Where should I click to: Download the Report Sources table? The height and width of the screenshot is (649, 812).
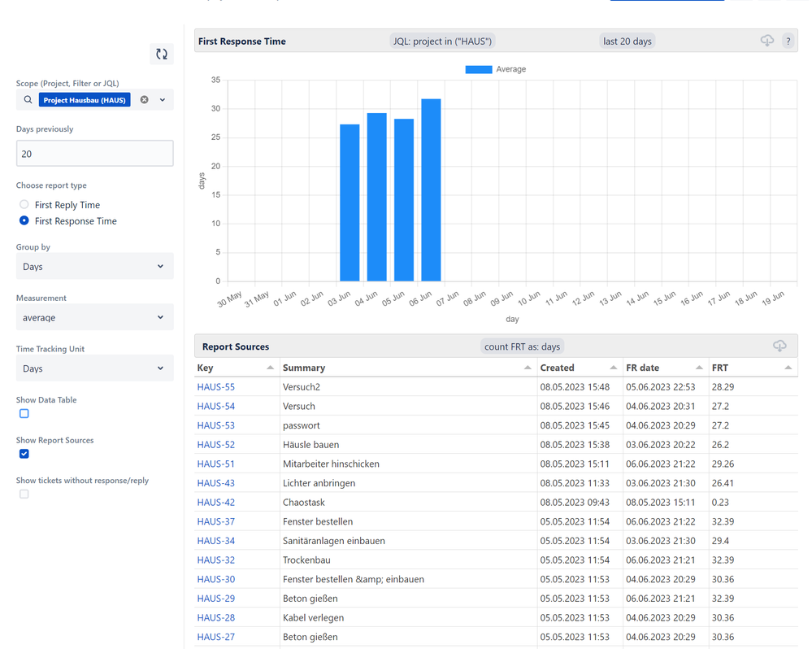[x=779, y=346]
